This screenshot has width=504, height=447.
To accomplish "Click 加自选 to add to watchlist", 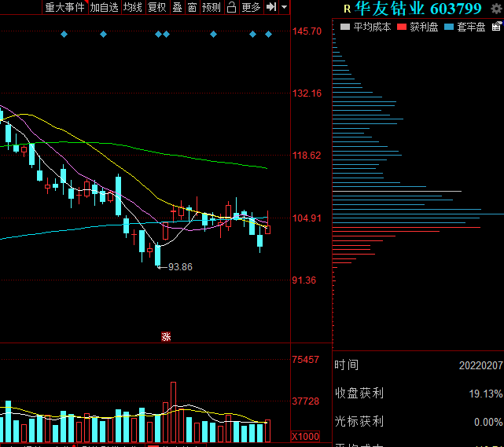I will point(104,7).
